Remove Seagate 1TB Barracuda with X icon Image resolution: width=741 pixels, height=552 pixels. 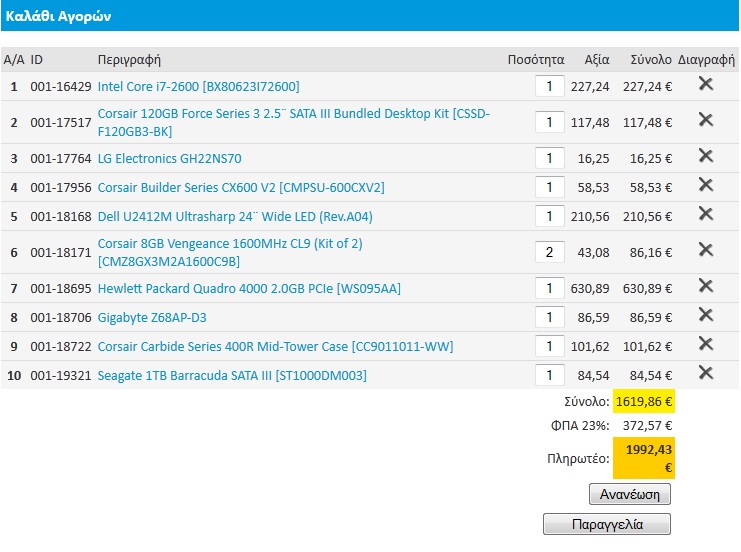coord(706,373)
